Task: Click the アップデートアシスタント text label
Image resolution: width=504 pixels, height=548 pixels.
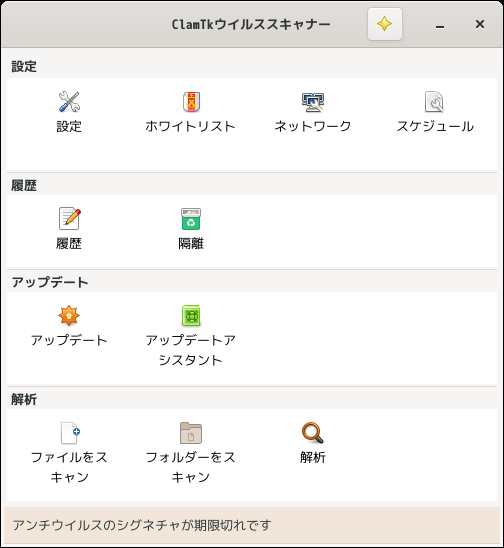Action: (191, 350)
